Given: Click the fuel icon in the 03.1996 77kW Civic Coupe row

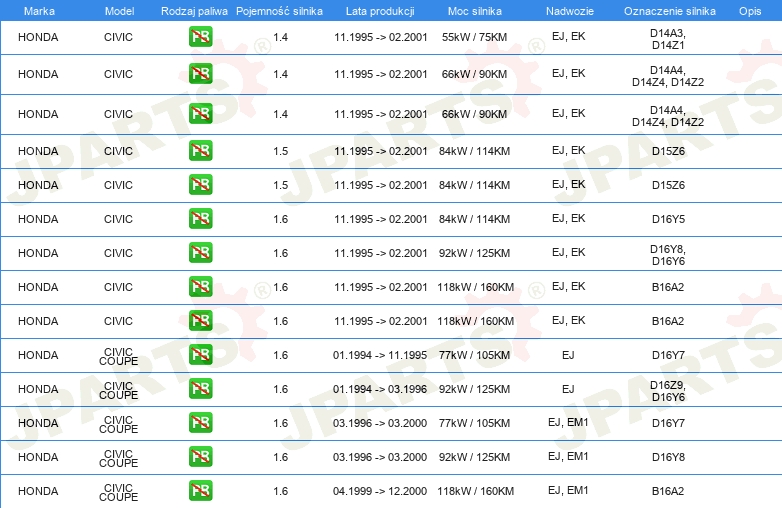Looking at the screenshot, I should [200, 423].
